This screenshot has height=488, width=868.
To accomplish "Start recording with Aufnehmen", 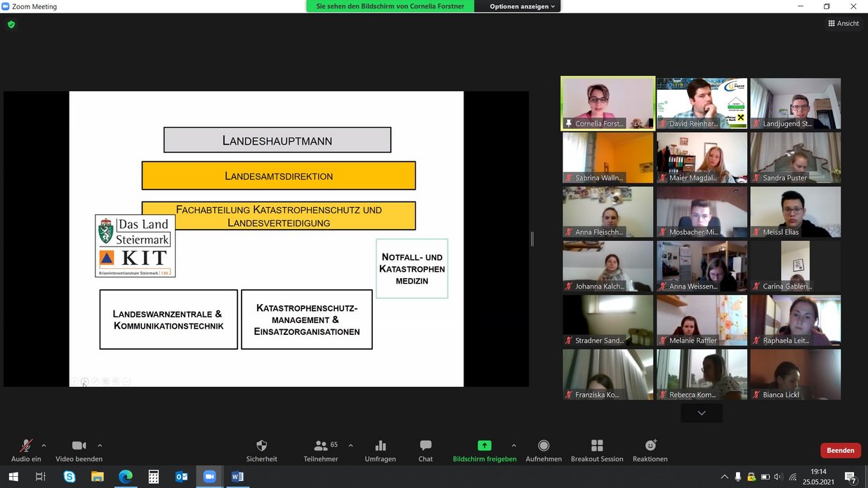I will (x=543, y=447).
